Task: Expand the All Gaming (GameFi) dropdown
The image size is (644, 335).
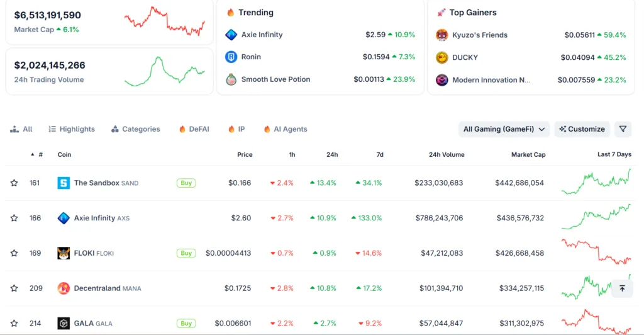Action: (x=504, y=129)
